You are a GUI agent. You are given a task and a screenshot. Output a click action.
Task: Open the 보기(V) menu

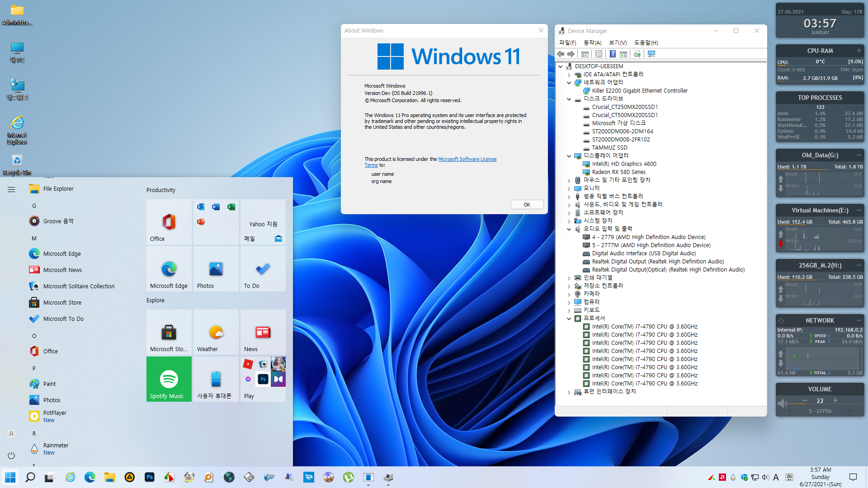point(618,42)
